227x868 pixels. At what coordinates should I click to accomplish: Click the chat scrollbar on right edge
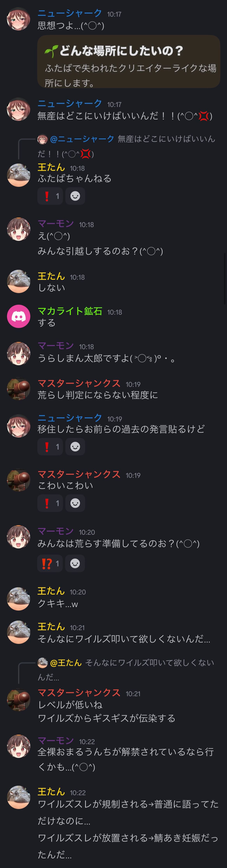point(225,279)
